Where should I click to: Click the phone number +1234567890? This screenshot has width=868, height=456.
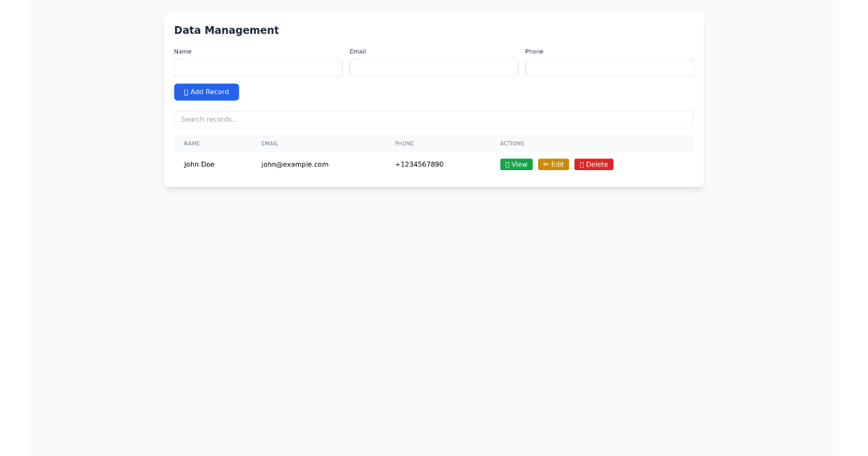(420, 164)
